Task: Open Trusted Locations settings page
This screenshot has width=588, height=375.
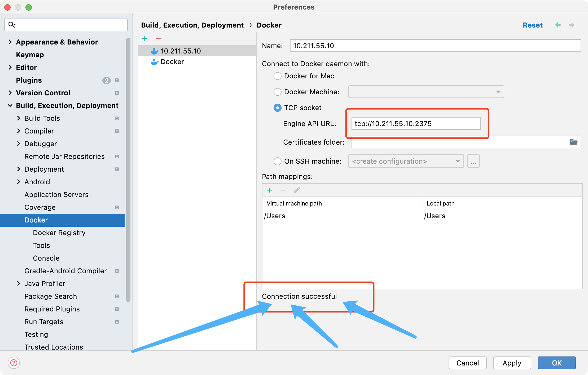Action: pos(54,347)
